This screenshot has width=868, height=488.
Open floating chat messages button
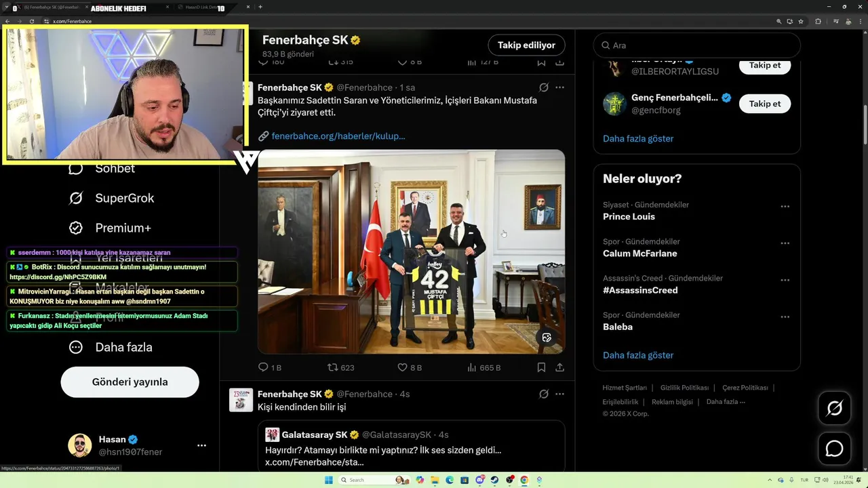point(834,449)
